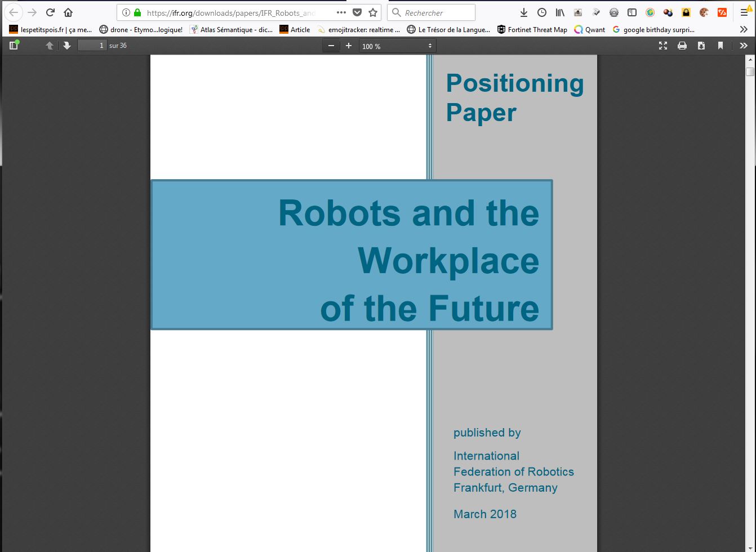Click the gear extension icon

pyautogui.click(x=614, y=12)
